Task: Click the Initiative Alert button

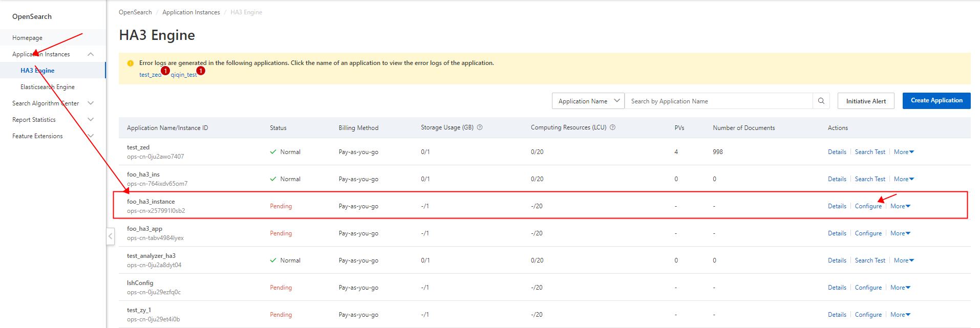Action: click(x=866, y=101)
